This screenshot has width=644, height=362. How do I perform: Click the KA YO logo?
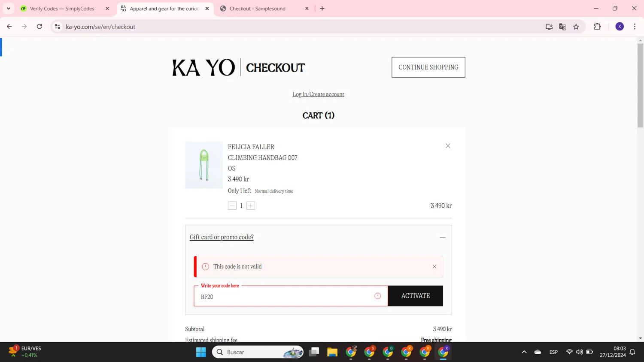[x=204, y=67]
